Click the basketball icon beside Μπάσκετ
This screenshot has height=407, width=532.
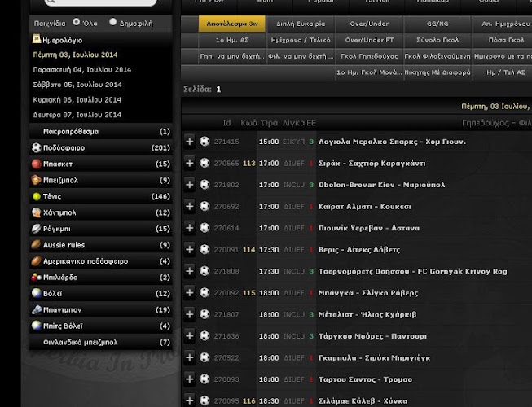(x=37, y=164)
